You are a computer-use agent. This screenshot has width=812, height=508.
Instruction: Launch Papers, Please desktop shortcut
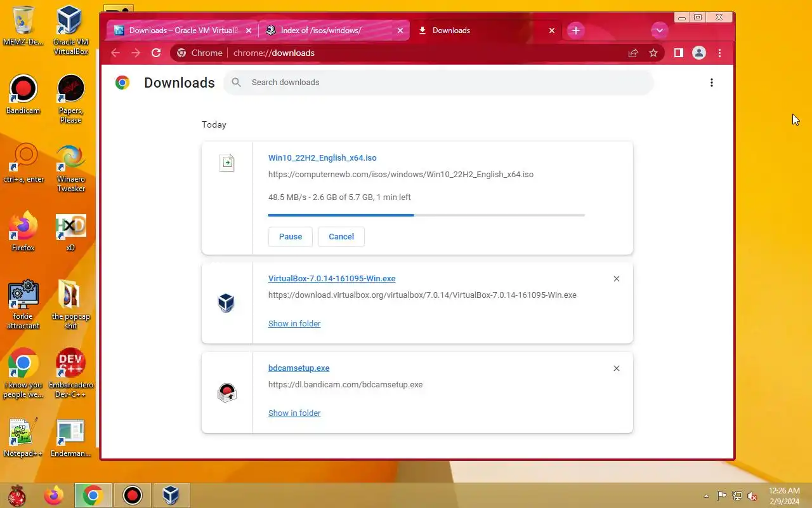[x=70, y=99]
